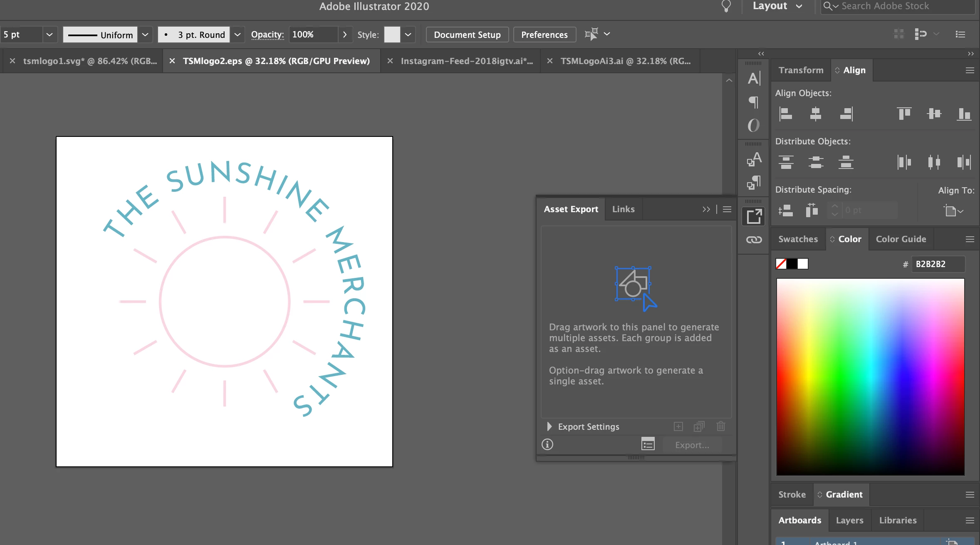This screenshot has width=980, height=545.
Task: Select the None fill swatch
Action: point(781,264)
